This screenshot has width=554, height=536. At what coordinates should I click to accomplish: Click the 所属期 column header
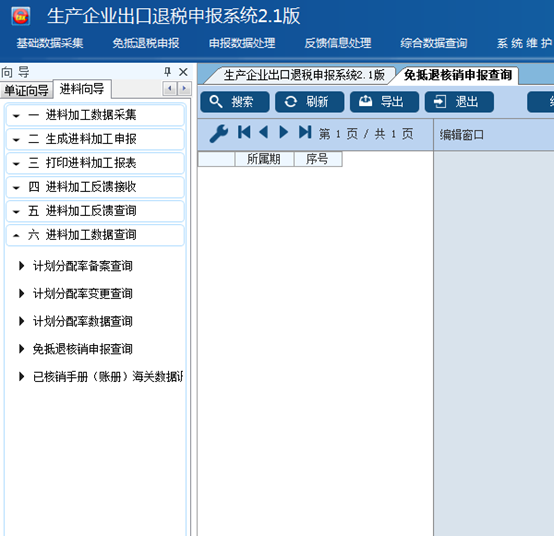(x=264, y=159)
